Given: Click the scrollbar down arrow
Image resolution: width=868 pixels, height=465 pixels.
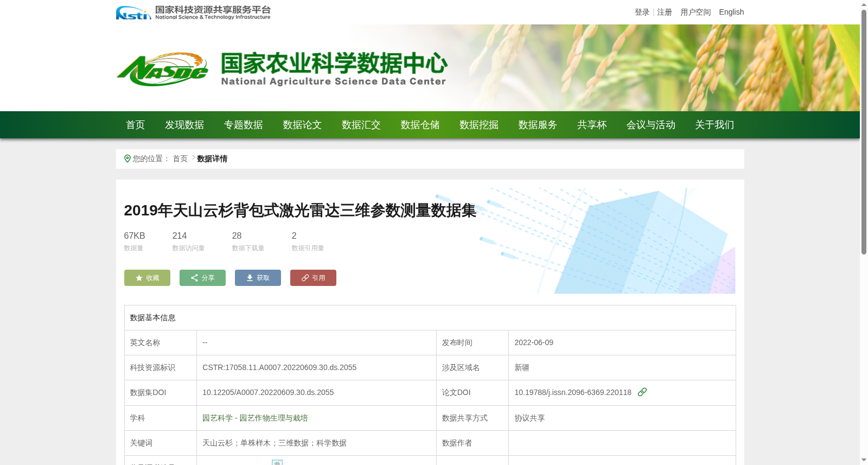Looking at the screenshot, I should [864, 460].
